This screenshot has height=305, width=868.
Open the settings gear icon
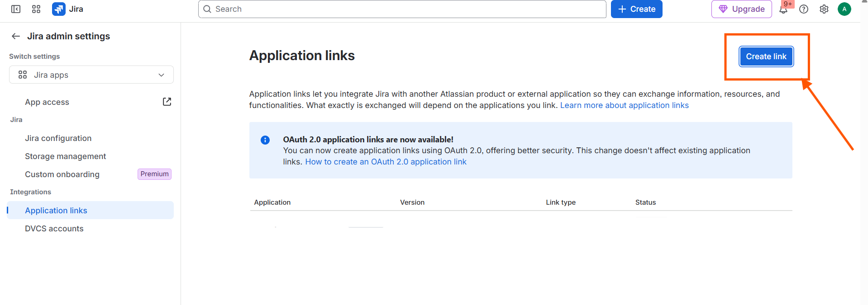tap(824, 9)
